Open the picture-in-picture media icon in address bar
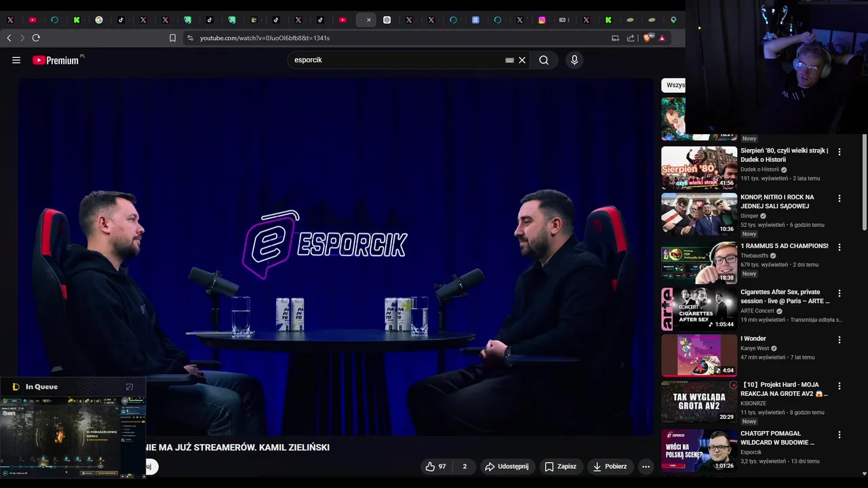 point(615,38)
